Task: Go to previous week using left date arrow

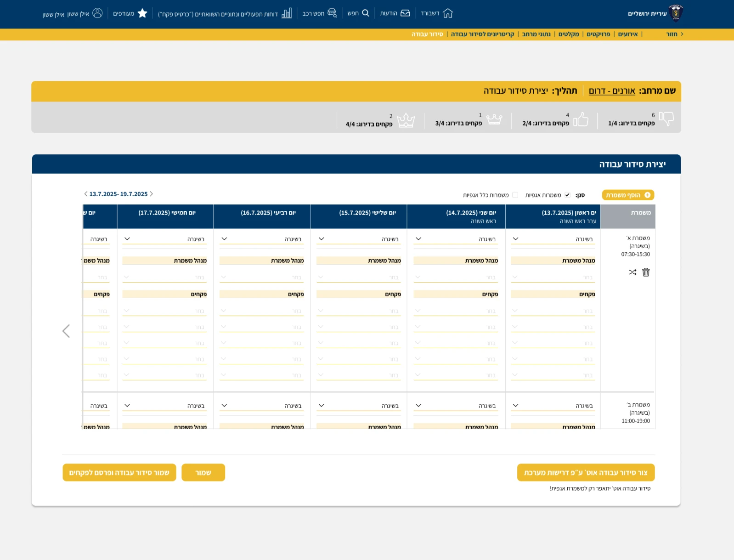Action: coord(85,194)
